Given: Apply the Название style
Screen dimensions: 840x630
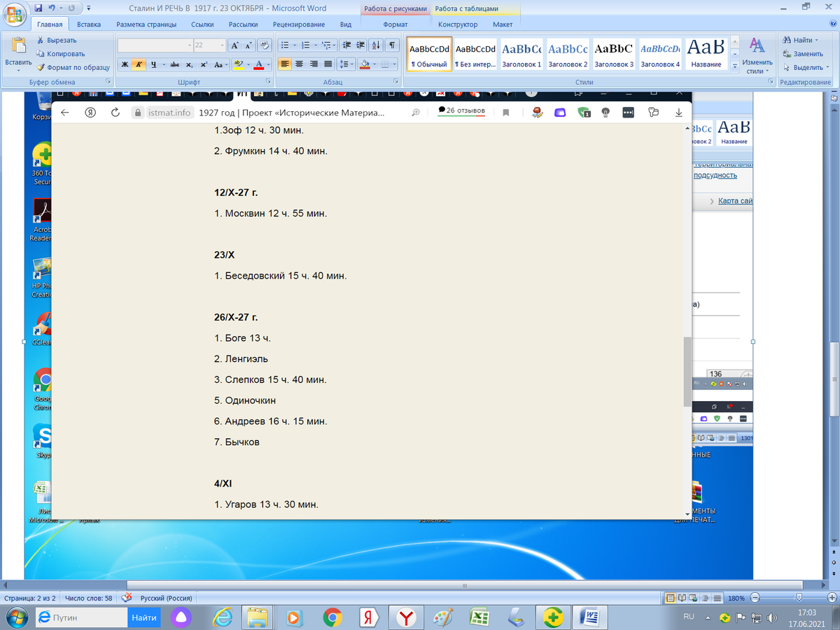Looking at the screenshot, I should pyautogui.click(x=706, y=53).
